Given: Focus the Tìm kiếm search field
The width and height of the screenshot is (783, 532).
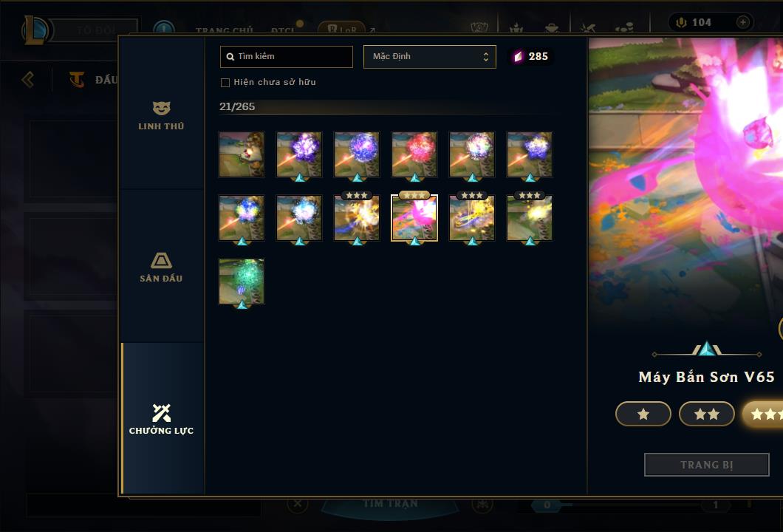Looking at the screenshot, I should (x=286, y=56).
